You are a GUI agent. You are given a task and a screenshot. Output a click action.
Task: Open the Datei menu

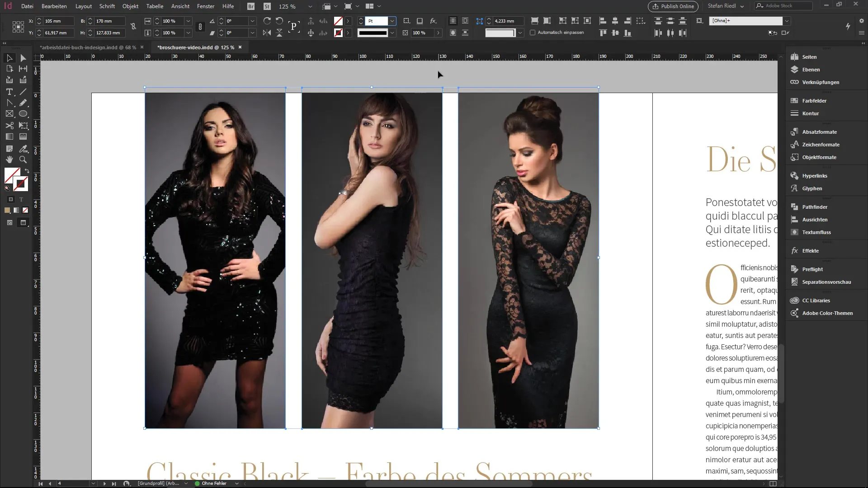pos(27,6)
